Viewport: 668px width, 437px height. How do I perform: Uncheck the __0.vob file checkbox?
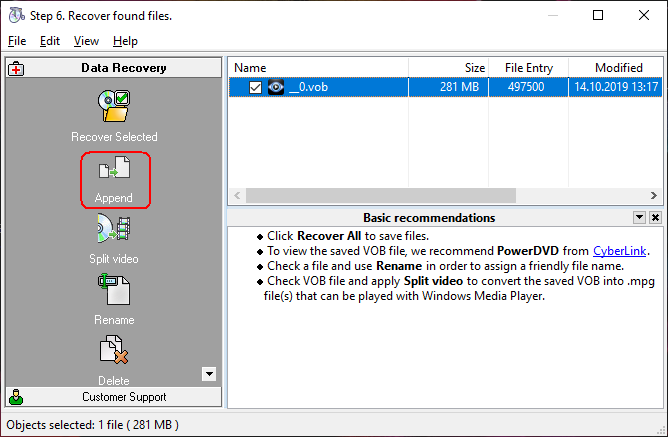pos(255,87)
